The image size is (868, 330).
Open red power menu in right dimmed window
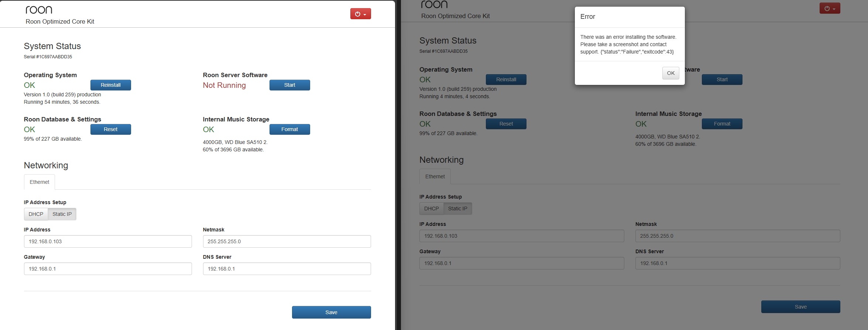click(830, 8)
